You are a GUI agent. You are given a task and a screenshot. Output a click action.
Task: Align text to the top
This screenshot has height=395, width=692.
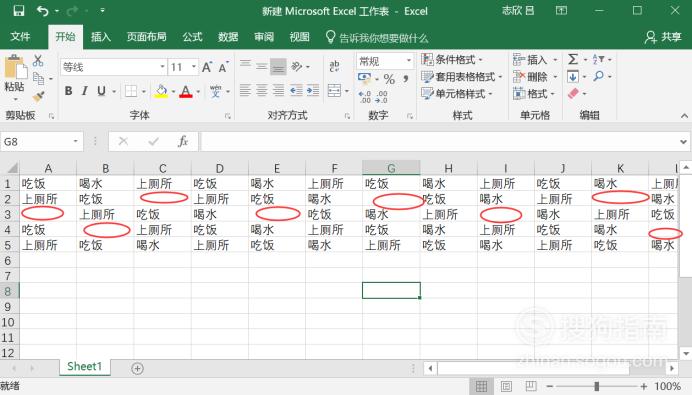[x=245, y=66]
